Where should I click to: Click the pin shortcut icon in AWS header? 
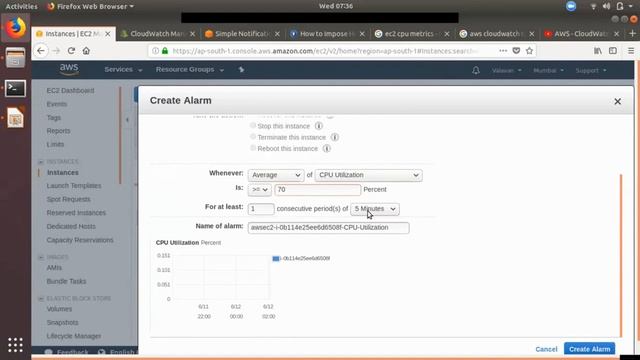pyautogui.click(x=241, y=70)
